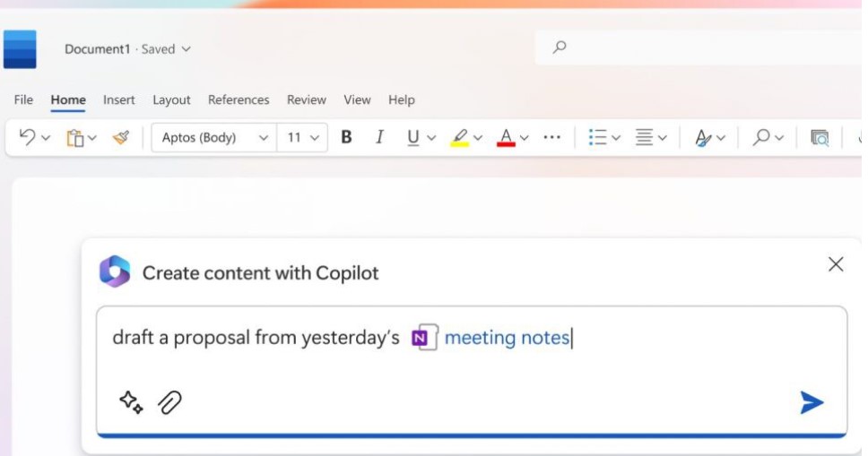
Task: Switch to the View tab
Action: coord(357,99)
